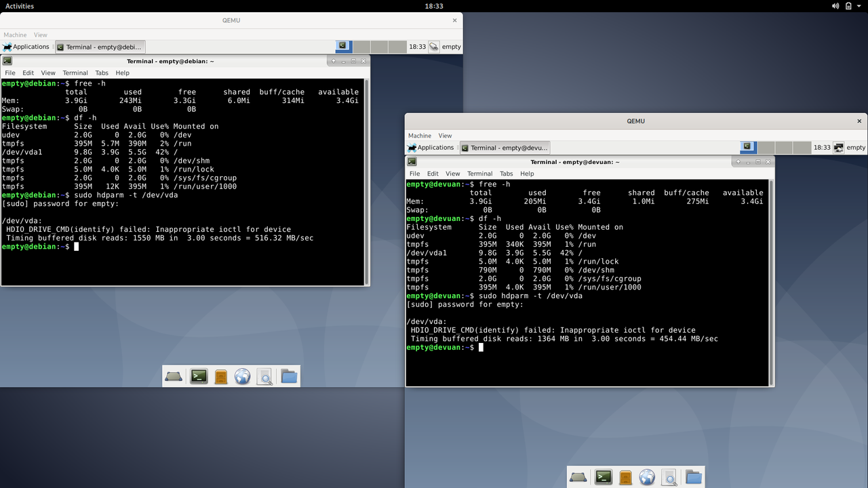
Task: Click shade arrow button on Devuan terminal titlebar
Action: [x=738, y=162]
